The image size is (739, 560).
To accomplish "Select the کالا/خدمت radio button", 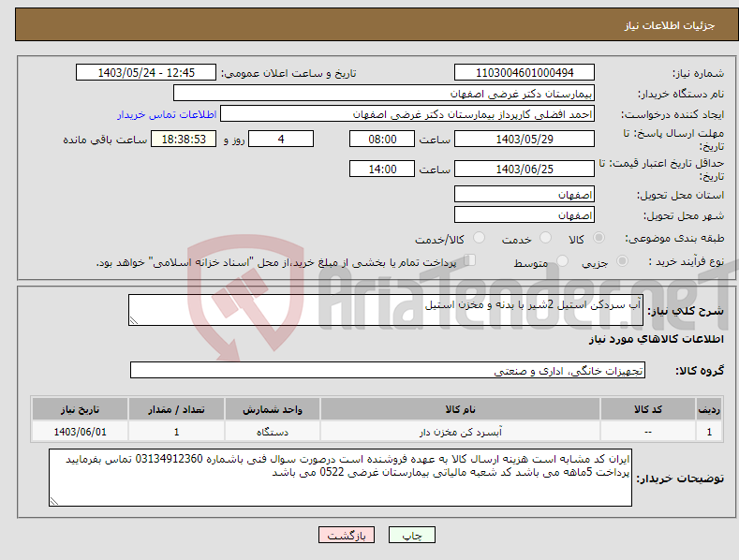I will 479,238.
